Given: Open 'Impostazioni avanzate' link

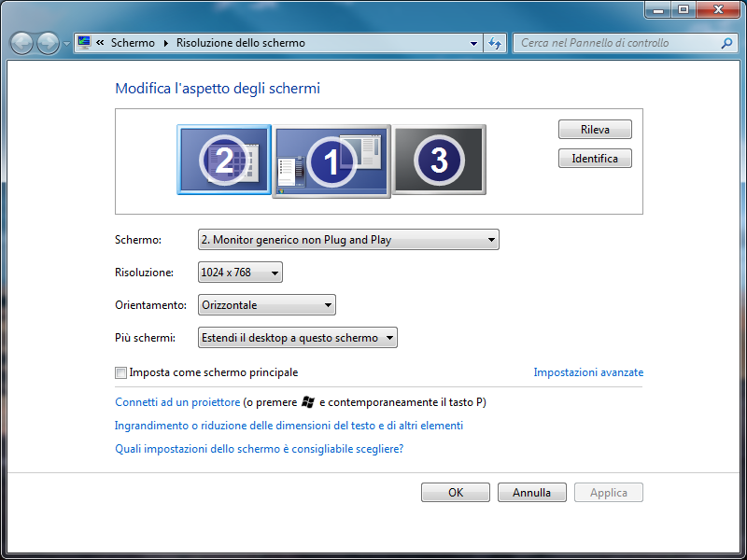Looking at the screenshot, I should click(588, 372).
